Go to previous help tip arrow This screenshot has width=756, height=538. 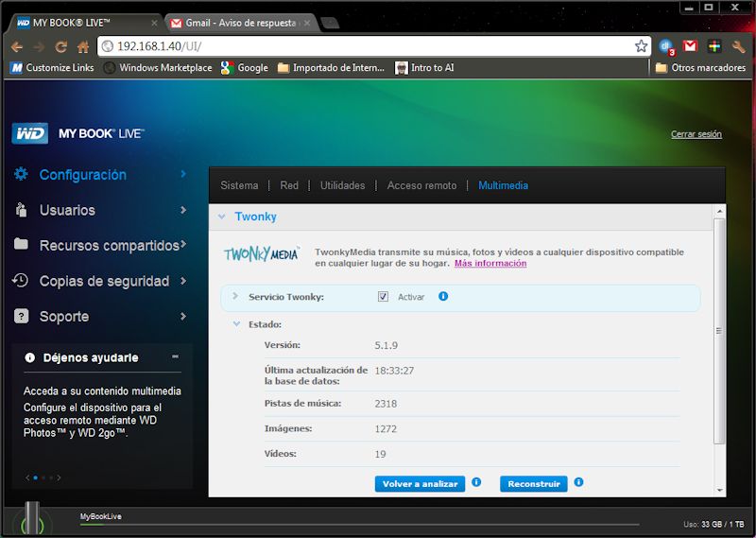click(27, 477)
